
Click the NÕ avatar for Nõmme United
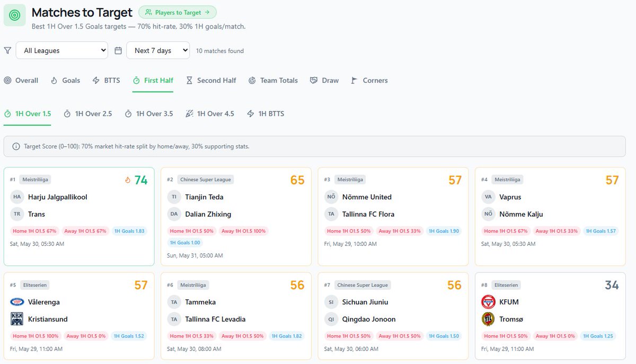coord(331,197)
